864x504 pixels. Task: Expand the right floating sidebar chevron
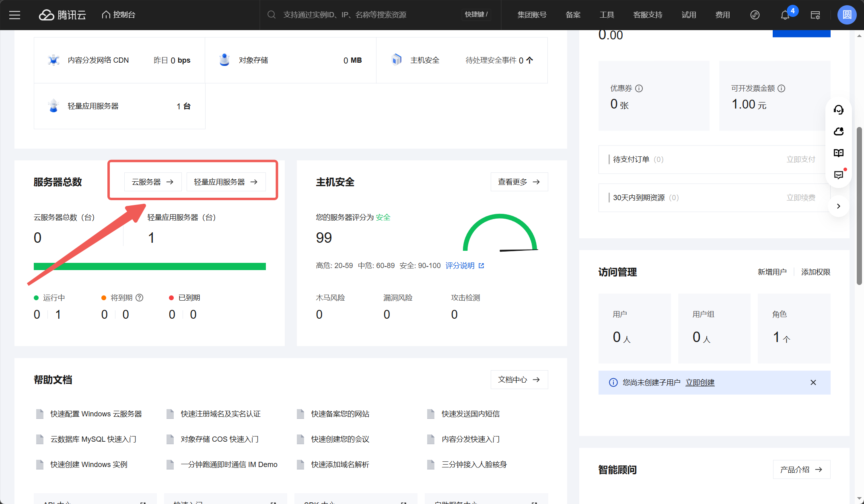[x=839, y=206]
